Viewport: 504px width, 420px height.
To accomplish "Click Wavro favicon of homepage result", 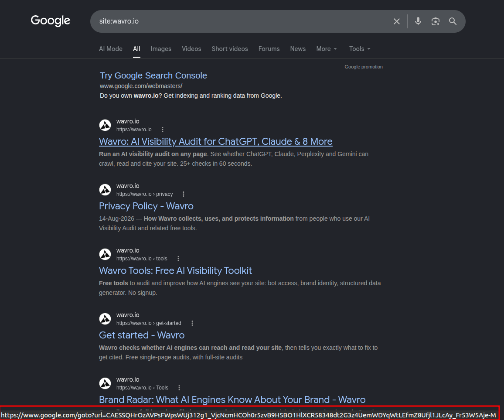I will point(105,125).
